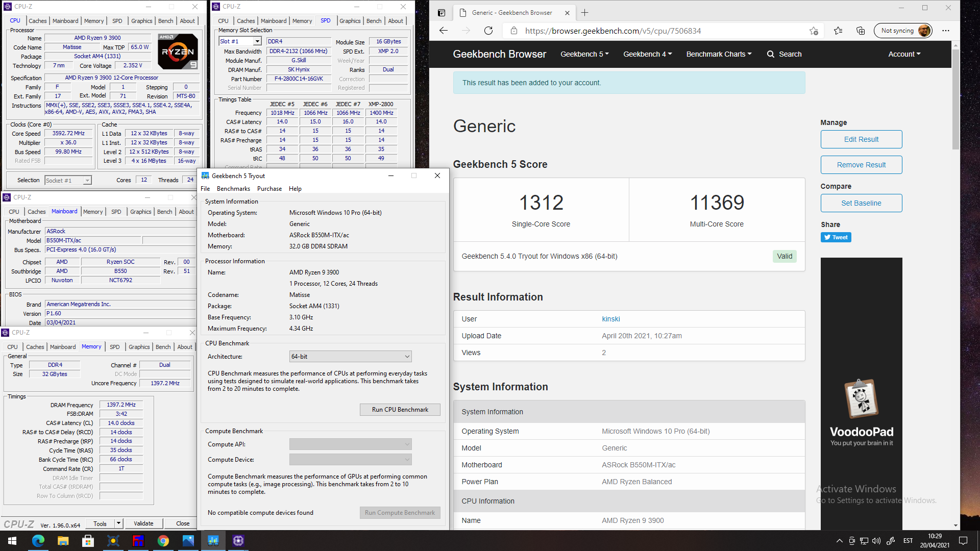Close the Generic - Geekbench Browser tab
The height and width of the screenshot is (551, 980).
coord(567,13)
